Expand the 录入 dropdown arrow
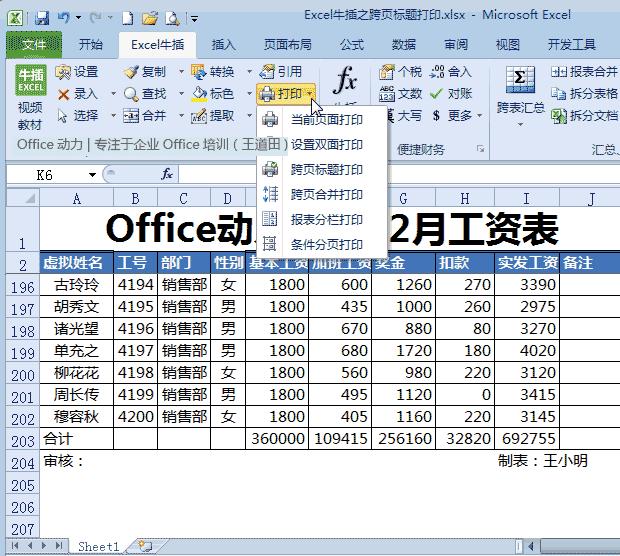620x556 pixels. [113, 94]
